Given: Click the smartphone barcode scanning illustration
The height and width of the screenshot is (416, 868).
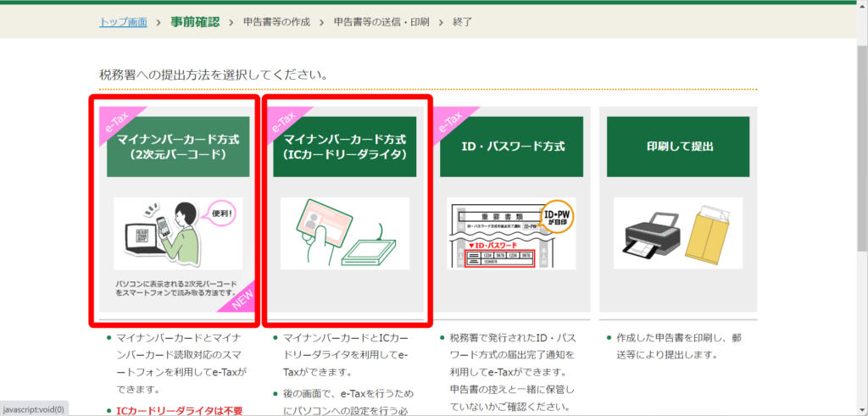Looking at the screenshot, I should (x=178, y=234).
